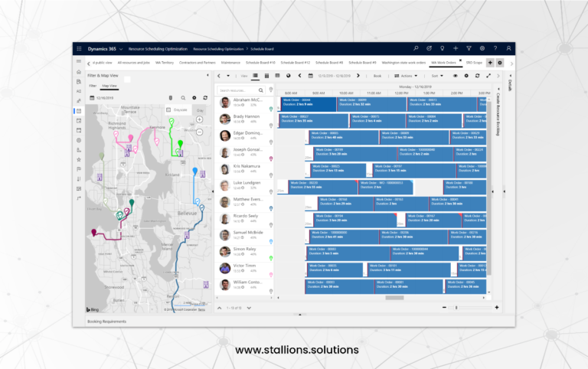Open the Actions dropdown
The height and width of the screenshot is (369, 588).
tap(406, 76)
